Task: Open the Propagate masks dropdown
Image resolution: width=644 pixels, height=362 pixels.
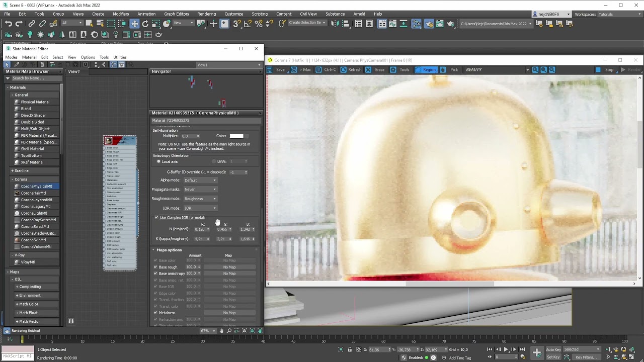Action: tap(200, 190)
